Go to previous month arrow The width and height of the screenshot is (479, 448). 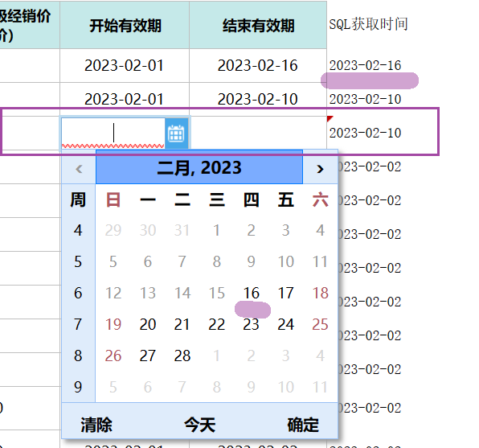pos(79,169)
